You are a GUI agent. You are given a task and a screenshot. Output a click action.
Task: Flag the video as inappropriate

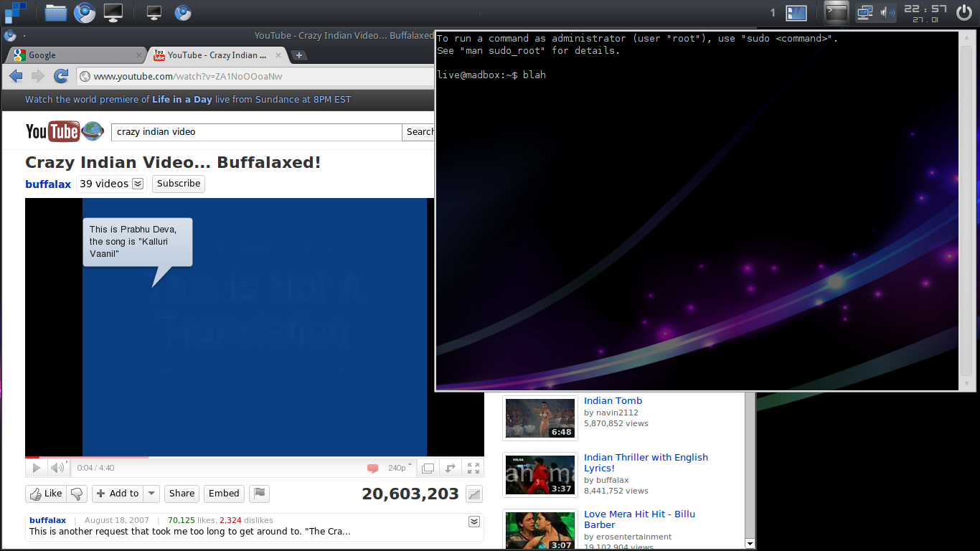pos(260,494)
